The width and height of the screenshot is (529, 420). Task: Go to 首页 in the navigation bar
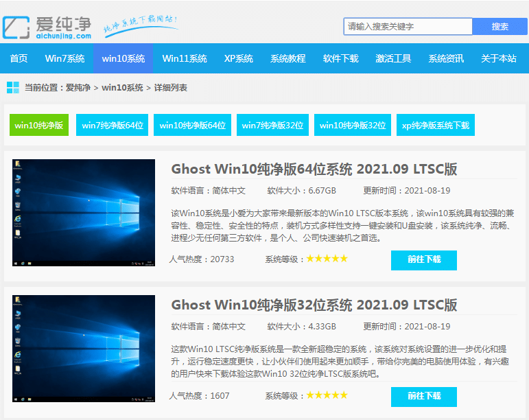[19, 58]
